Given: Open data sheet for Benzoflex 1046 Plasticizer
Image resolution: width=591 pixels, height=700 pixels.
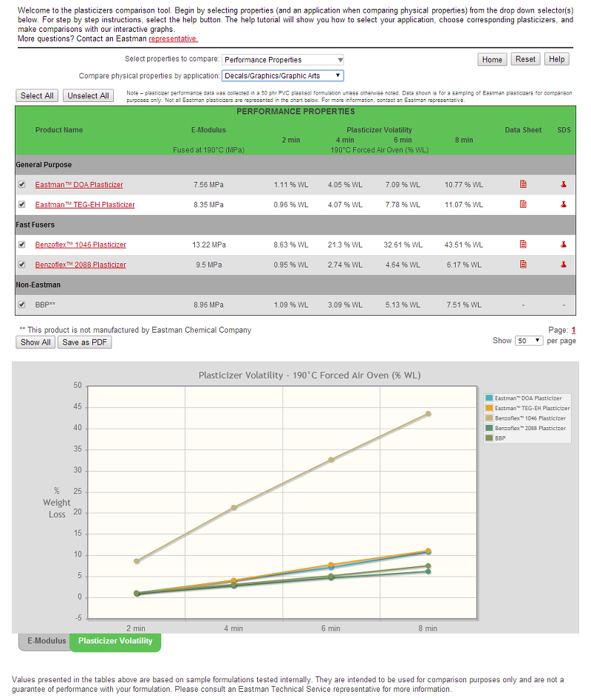Looking at the screenshot, I should coord(523,244).
